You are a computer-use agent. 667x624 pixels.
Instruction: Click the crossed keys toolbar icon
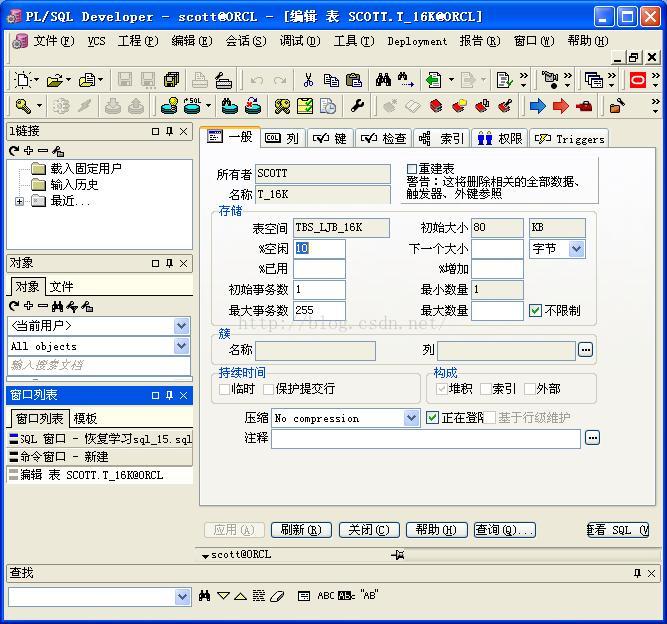coord(282,106)
